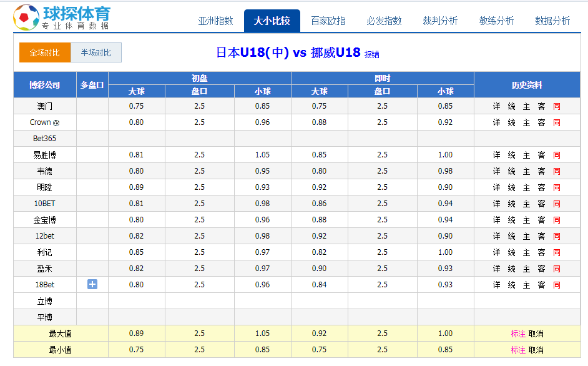This screenshot has width=588, height=366.
Task: Click 客 link in 10BET row
Action: point(541,204)
